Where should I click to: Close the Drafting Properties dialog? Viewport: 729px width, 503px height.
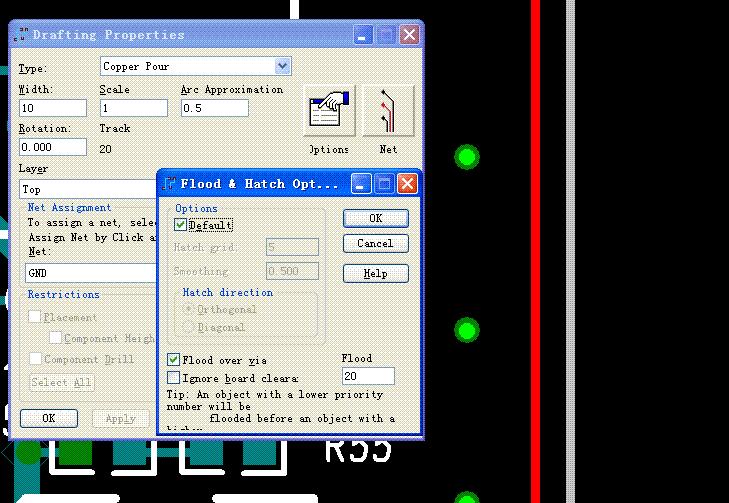click(409, 35)
